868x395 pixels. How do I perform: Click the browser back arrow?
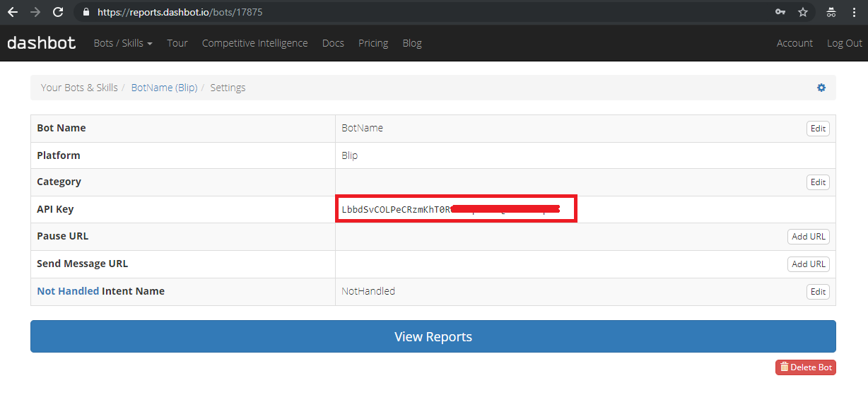click(x=13, y=12)
